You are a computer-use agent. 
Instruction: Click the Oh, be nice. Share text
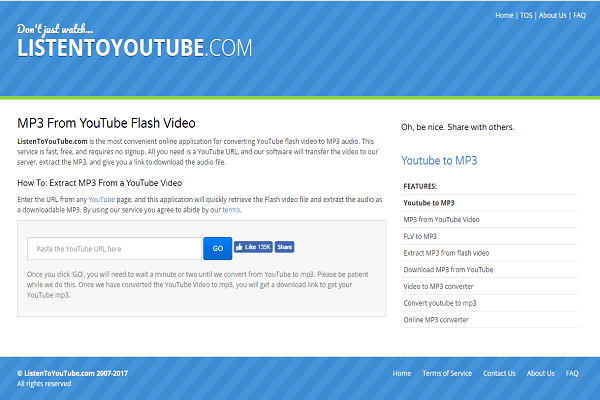pyautogui.click(x=458, y=127)
